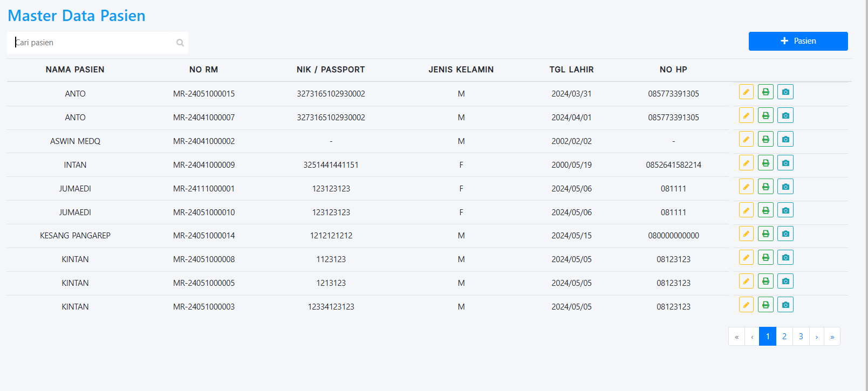Add a new patient with Pasien button

tap(798, 41)
